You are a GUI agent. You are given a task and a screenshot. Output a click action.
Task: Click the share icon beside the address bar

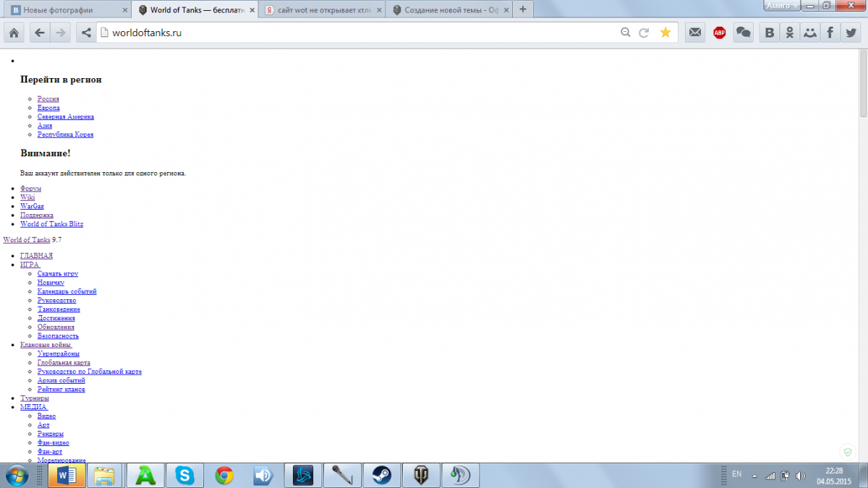tap(86, 33)
